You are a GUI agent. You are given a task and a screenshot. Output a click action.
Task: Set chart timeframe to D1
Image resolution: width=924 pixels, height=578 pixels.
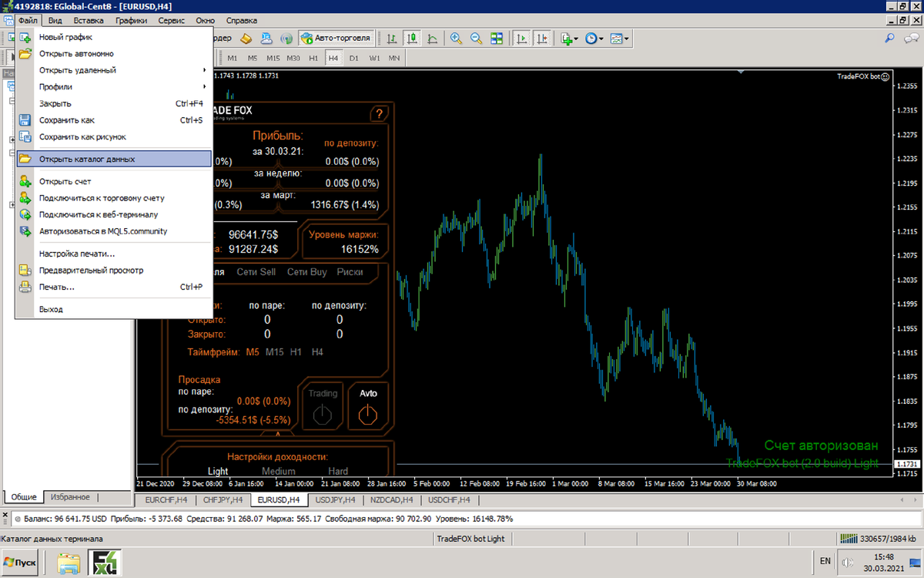(x=353, y=58)
